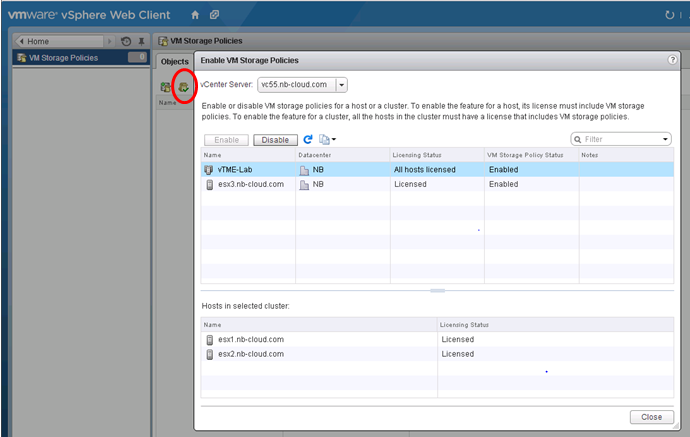Open navigator history icon
Viewport: 690px width, 437px height.
click(126, 41)
